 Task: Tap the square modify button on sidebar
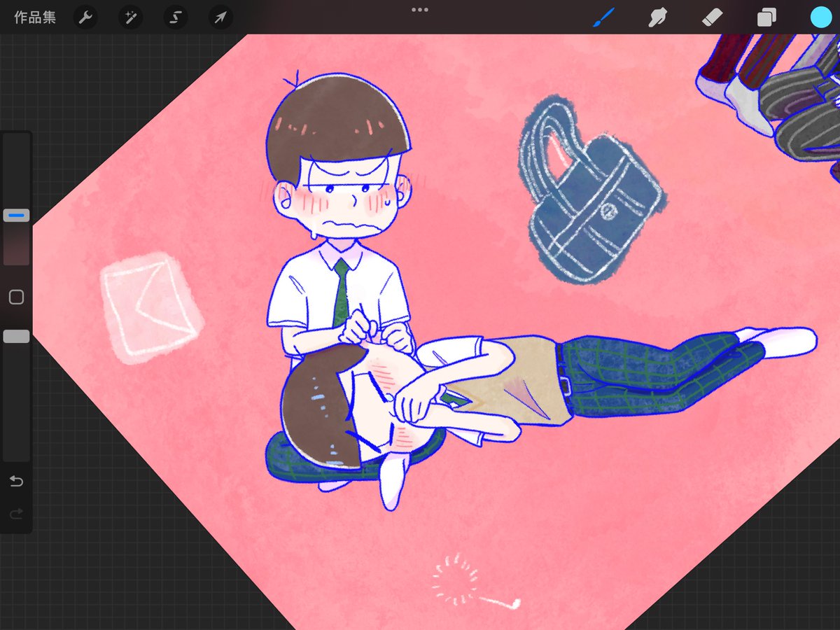[16, 297]
